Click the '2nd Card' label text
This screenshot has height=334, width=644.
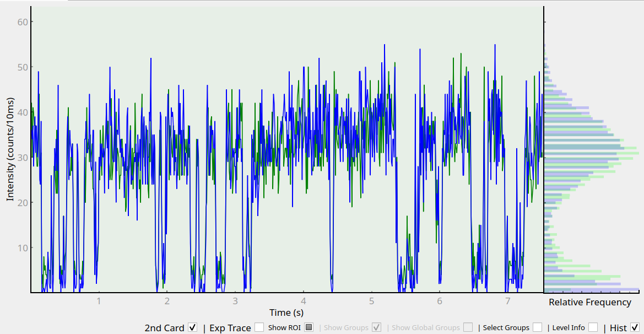click(x=164, y=328)
